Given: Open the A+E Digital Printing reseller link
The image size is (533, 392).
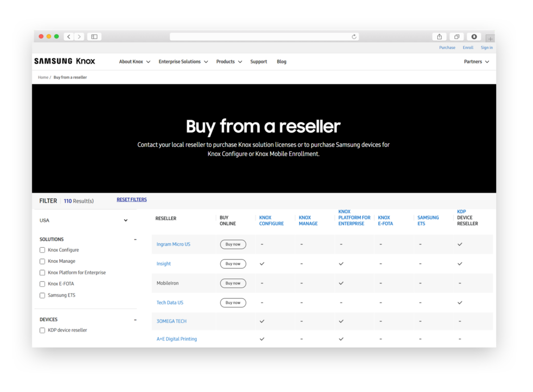Looking at the screenshot, I should pos(176,338).
